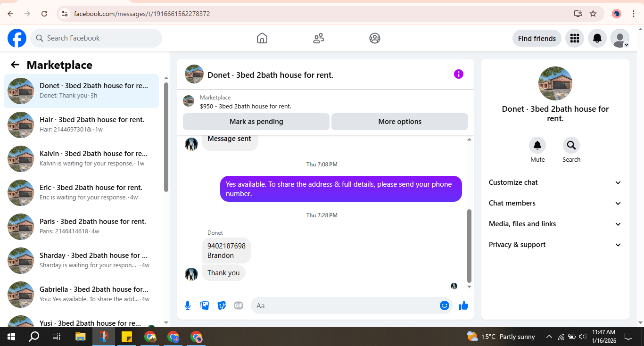The height and width of the screenshot is (346, 644).
Task: Click Mark as pending button
Action: pyautogui.click(x=256, y=122)
